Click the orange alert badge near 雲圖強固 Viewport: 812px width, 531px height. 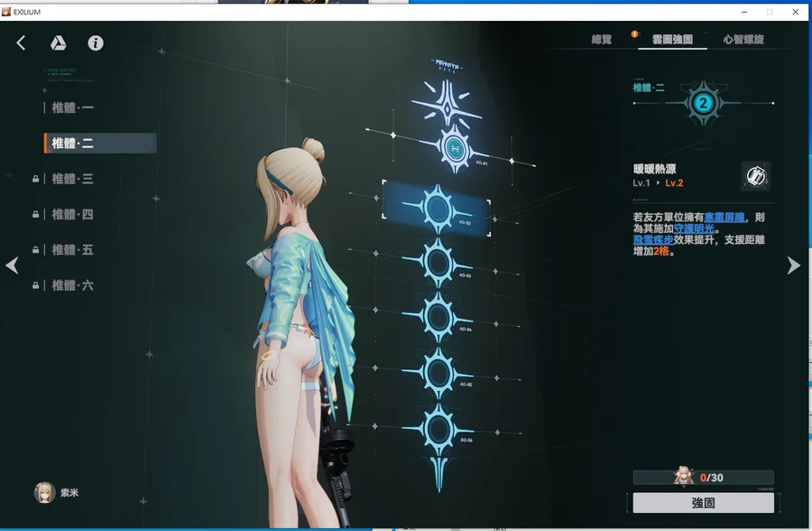coord(634,34)
